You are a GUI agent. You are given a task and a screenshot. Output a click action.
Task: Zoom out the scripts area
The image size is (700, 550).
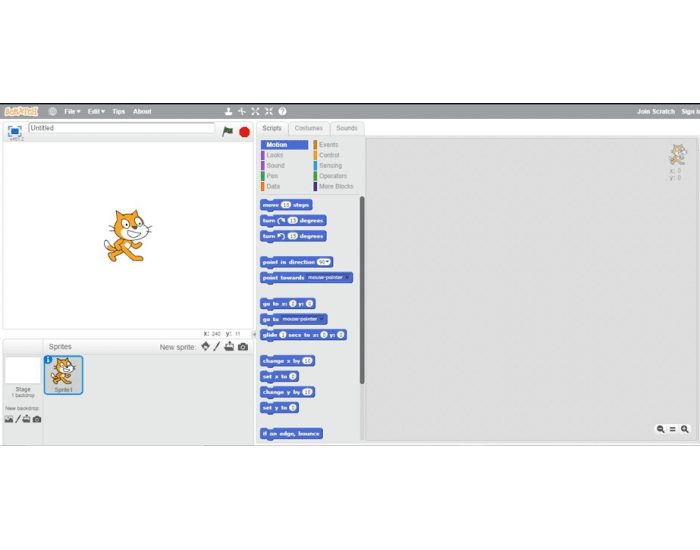(x=660, y=429)
